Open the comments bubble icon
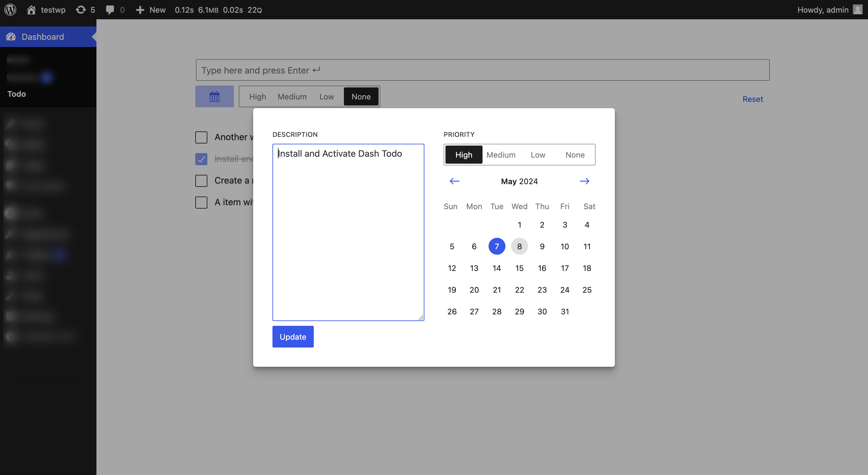The image size is (868, 475). (x=110, y=10)
